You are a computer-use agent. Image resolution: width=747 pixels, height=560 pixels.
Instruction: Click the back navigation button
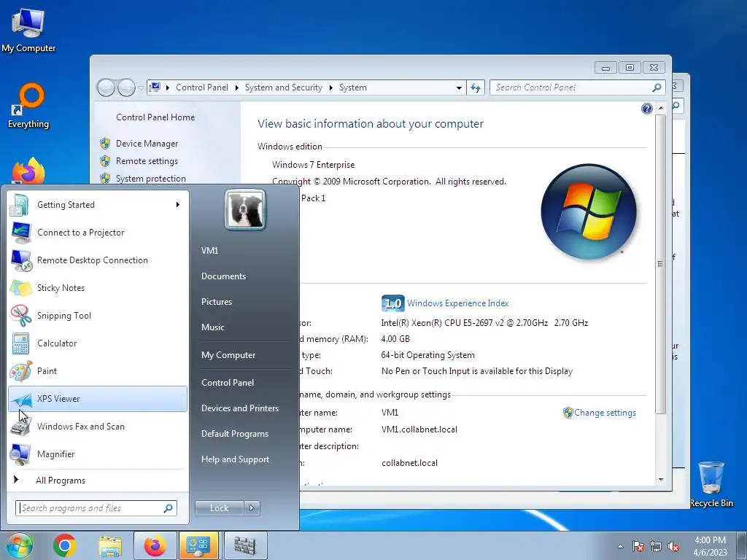pos(106,87)
